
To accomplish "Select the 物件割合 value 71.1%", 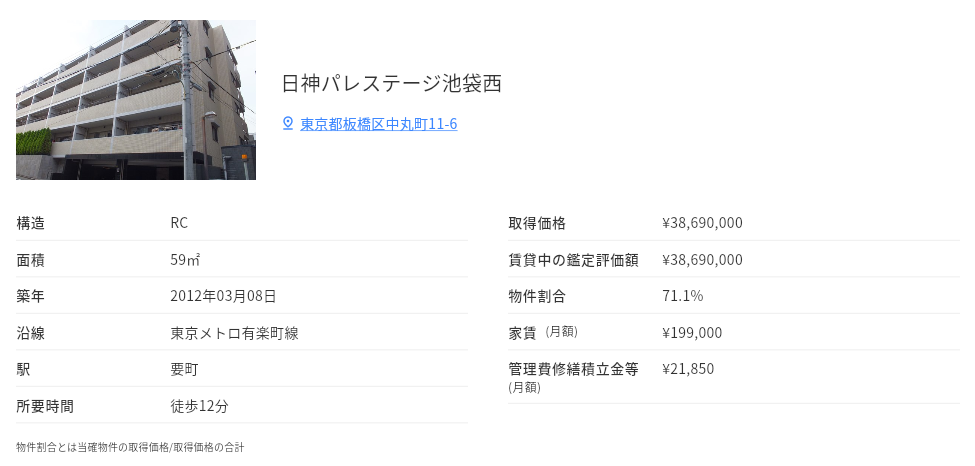I will (x=683, y=296).
